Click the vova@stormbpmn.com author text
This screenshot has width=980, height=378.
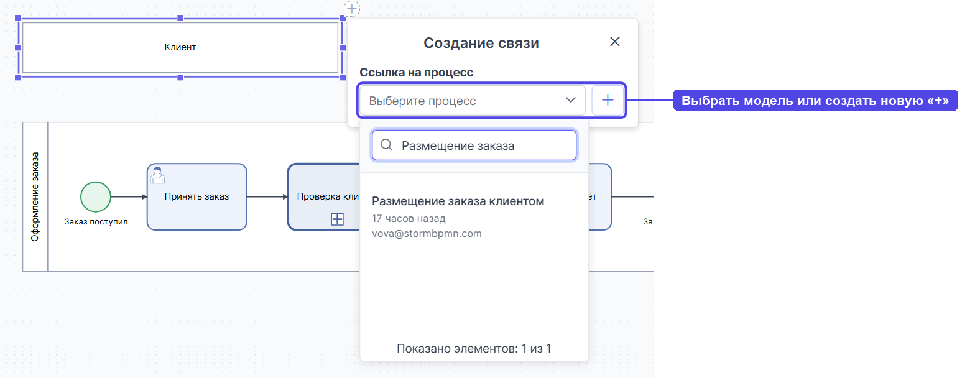tap(427, 234)
